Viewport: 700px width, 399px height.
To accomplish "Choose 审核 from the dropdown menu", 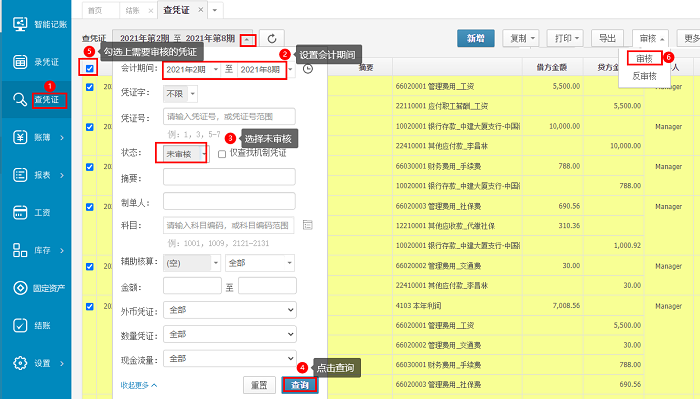I will (644, 58).
